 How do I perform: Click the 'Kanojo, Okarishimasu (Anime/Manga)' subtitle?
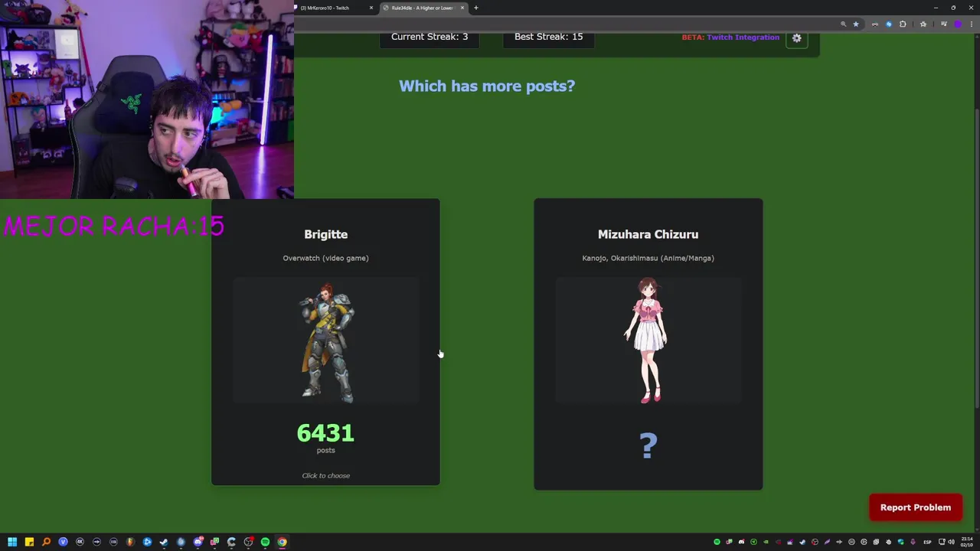pyautogui.click(x=648, y=258)
